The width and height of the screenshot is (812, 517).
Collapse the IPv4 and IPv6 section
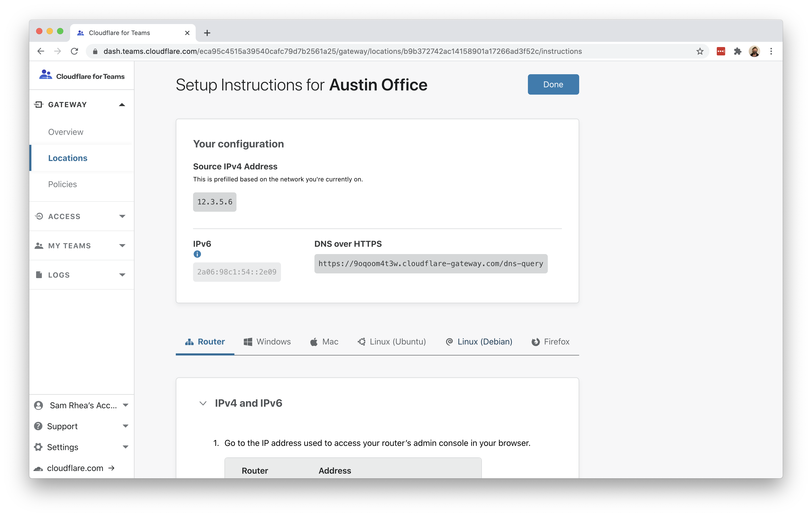[203, 403]
